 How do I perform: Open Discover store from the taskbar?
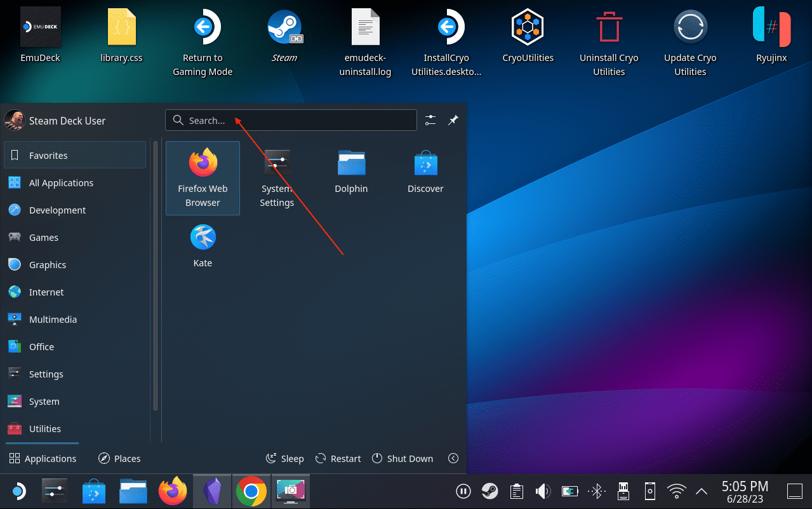(x=94, y=491)
